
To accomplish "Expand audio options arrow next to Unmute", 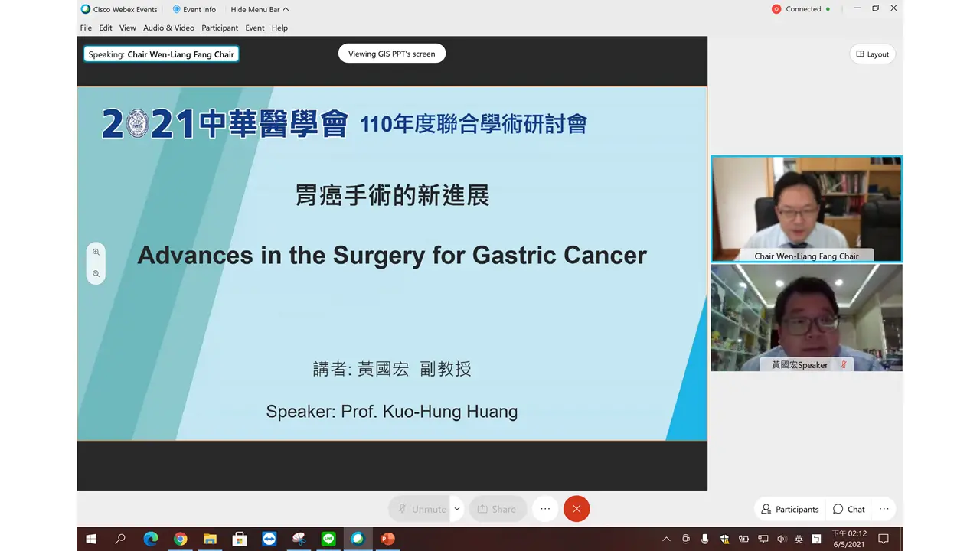I will 457,509.
